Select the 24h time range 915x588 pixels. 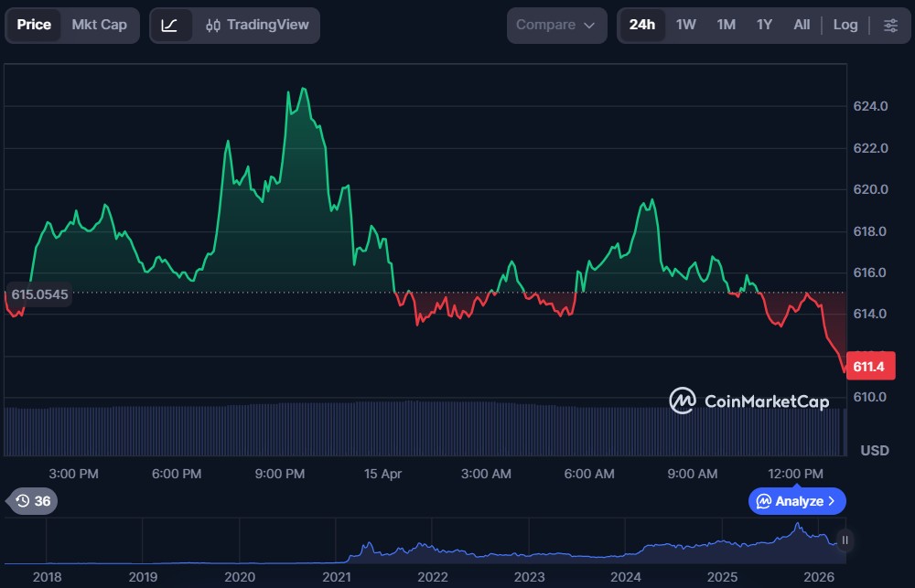coord(641,25)
